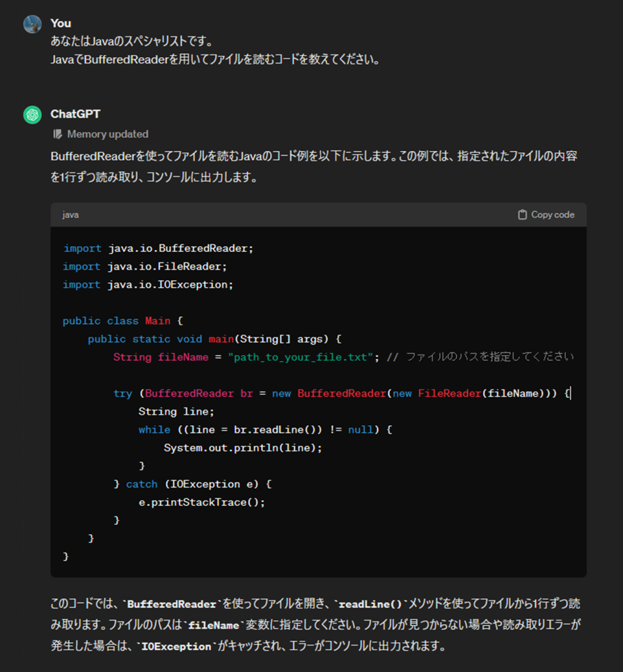Click code line "import java.io.BufferedReader;"

click(159, 249)
